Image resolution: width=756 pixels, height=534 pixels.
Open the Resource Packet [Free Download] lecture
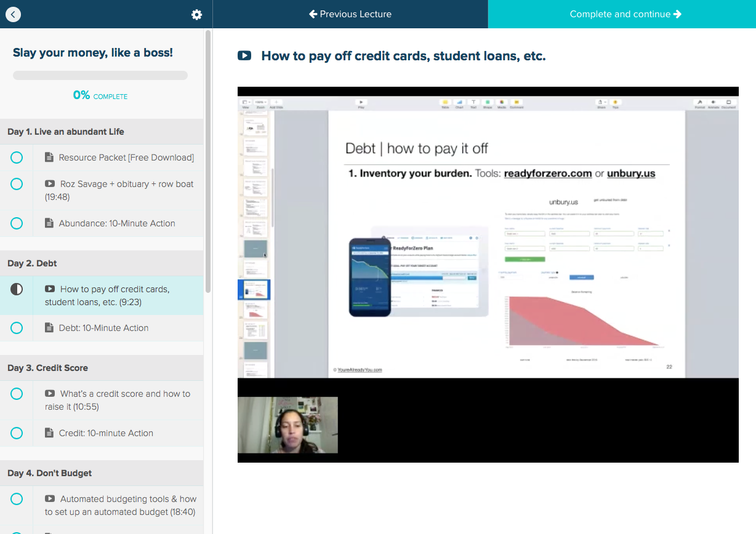102,157
